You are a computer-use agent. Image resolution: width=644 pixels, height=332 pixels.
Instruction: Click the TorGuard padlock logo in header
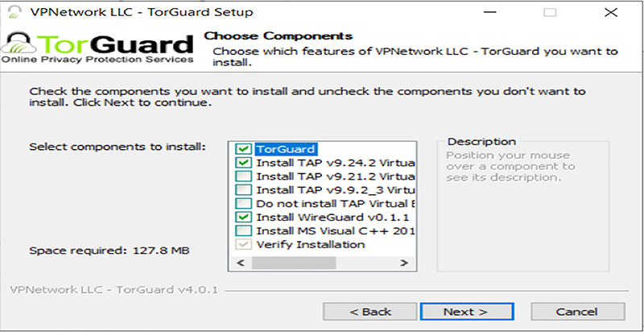[19, 44]
